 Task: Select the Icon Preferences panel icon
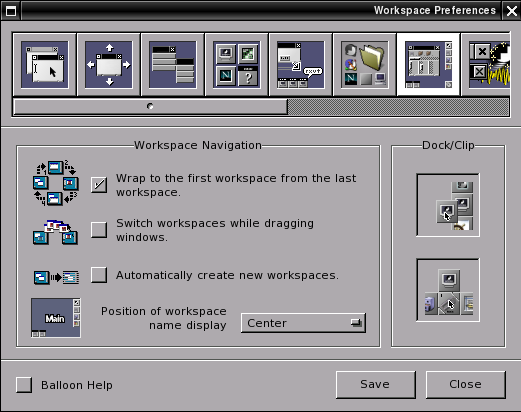(237, 65)
